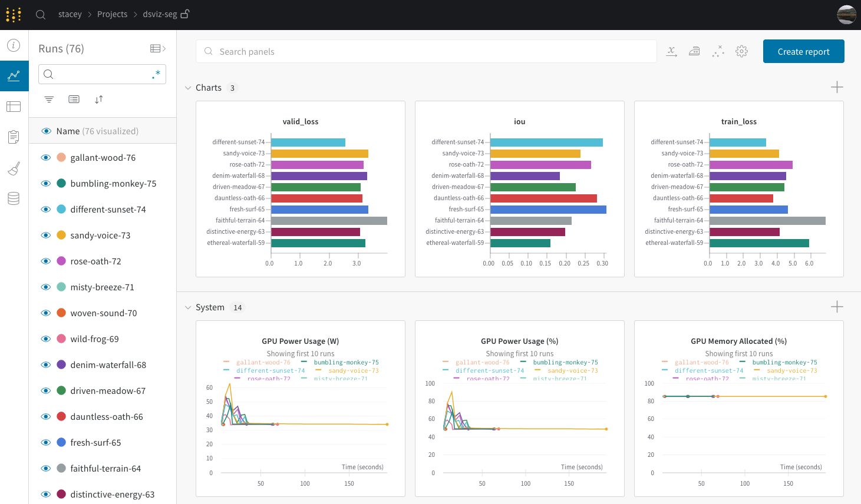Open the stacey breadcrumb link

point(70,14)
